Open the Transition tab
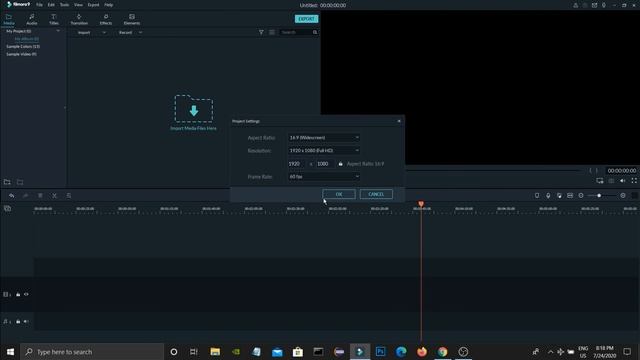This screenshot has width=640, height=360. 79,19
